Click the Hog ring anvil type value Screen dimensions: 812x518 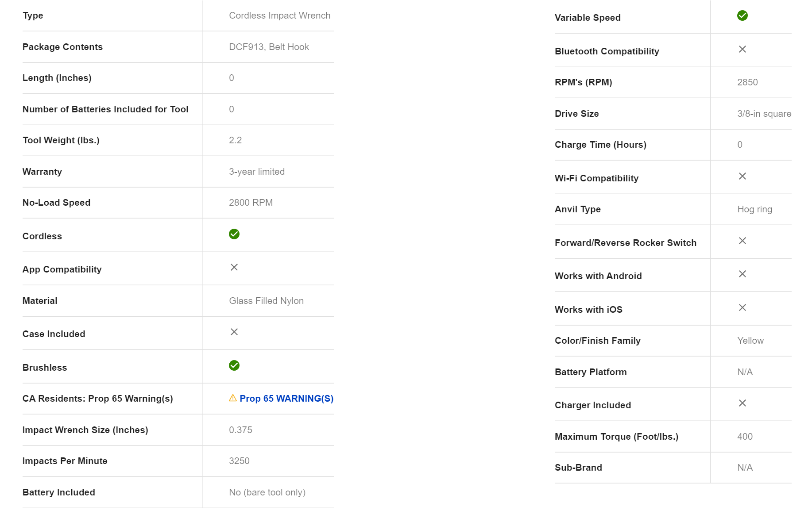click(x=754, y=209)
